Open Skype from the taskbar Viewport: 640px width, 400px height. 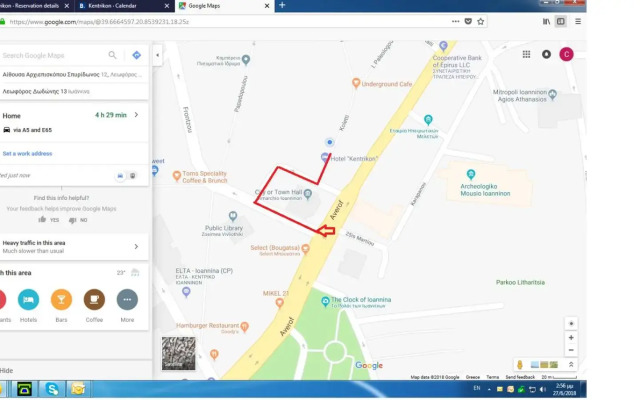(x=52, y=389)
